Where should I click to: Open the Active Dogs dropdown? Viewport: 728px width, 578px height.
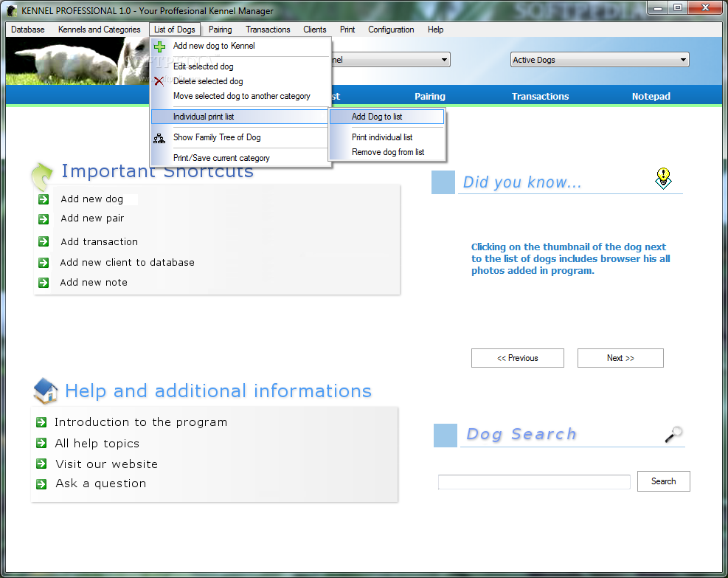(x=600, y=60)
